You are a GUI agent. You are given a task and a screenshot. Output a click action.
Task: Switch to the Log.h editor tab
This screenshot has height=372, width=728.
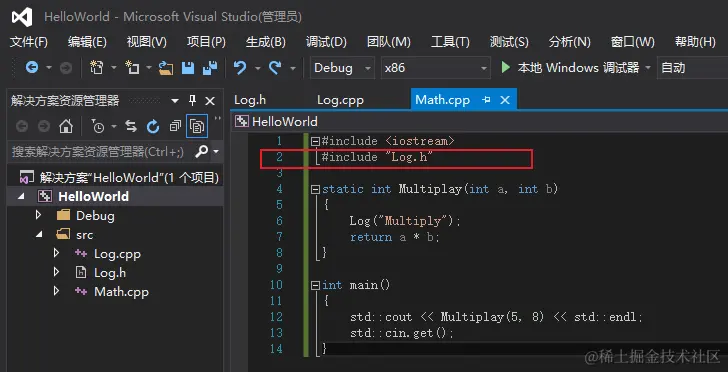[250, 100]
